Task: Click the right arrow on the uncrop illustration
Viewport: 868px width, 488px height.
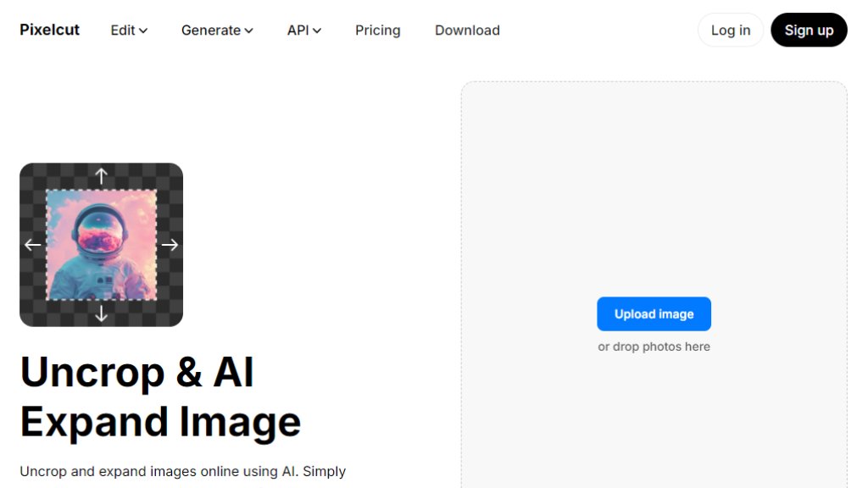Action: [170, 245]
